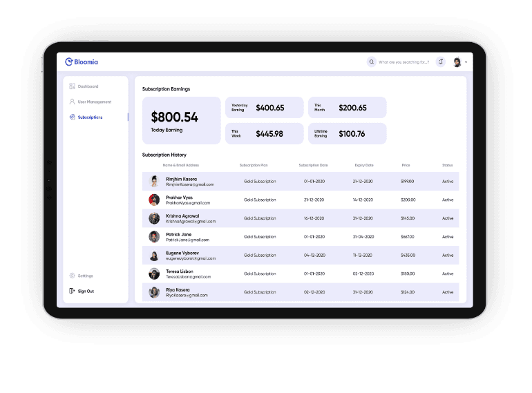Click the Subscription Date column header
Viewport: 532px width, 393px height.
[x=313, y=165]
